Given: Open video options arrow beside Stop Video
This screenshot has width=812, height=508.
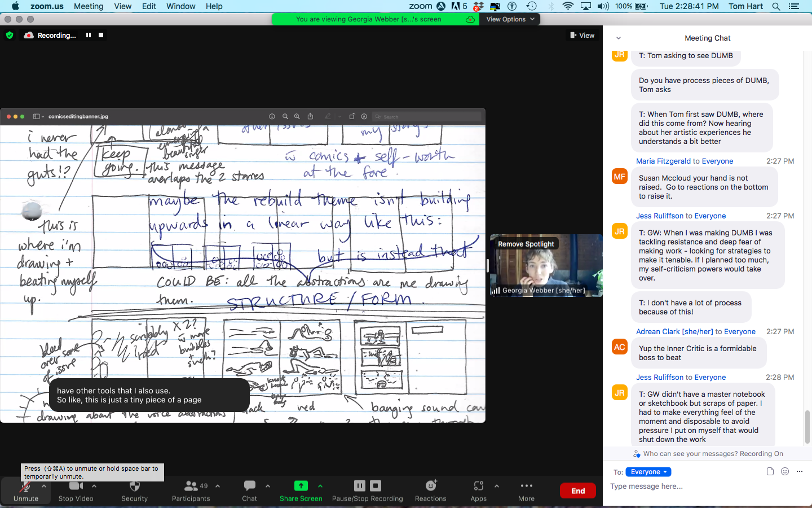Looking at the screenshot, I should [94, 485].
